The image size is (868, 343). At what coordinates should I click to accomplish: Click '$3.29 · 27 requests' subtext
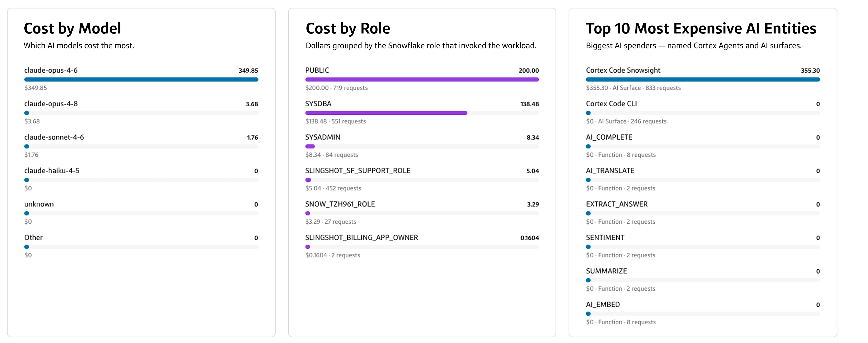[330, 222]
